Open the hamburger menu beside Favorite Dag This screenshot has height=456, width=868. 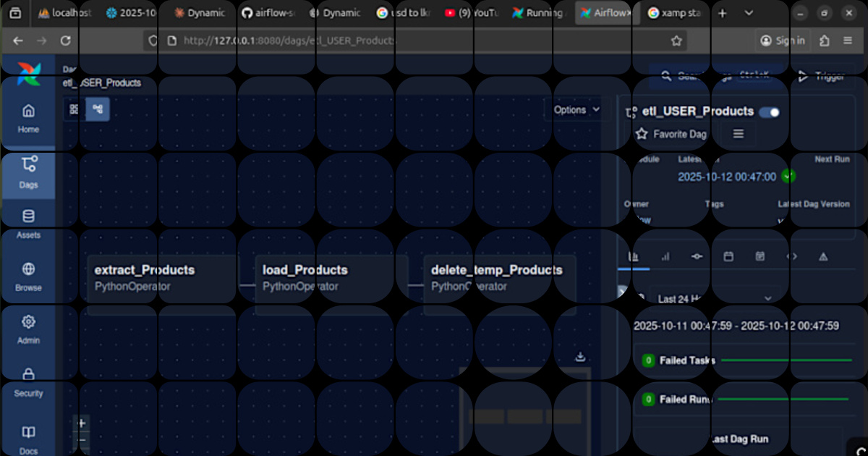click(738, 134)
